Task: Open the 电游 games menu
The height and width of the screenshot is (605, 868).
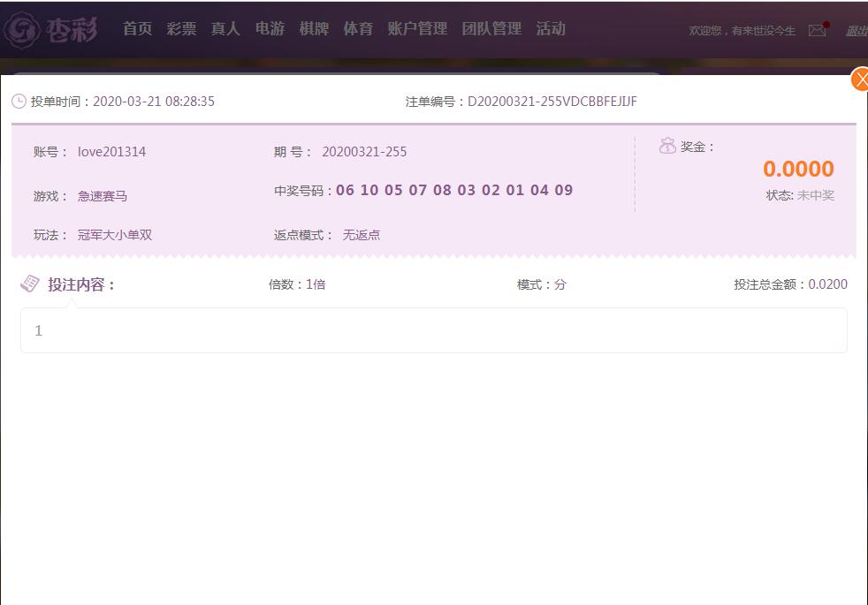Action: (x=270, y=29)
